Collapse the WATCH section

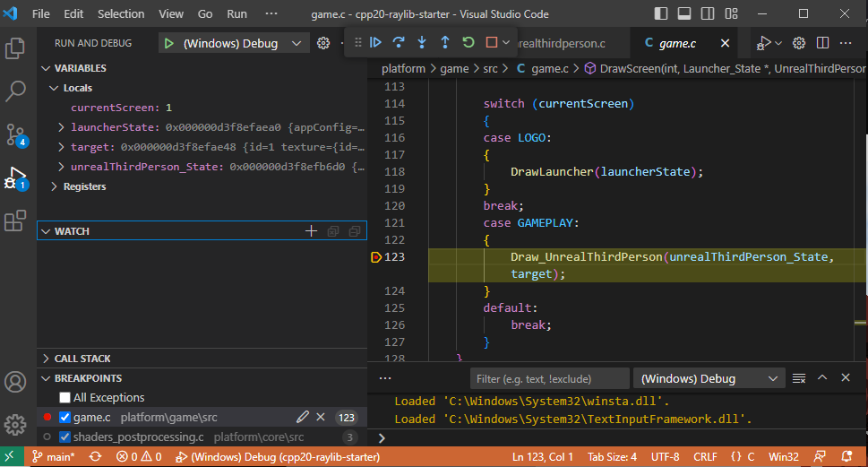(46, 231)
